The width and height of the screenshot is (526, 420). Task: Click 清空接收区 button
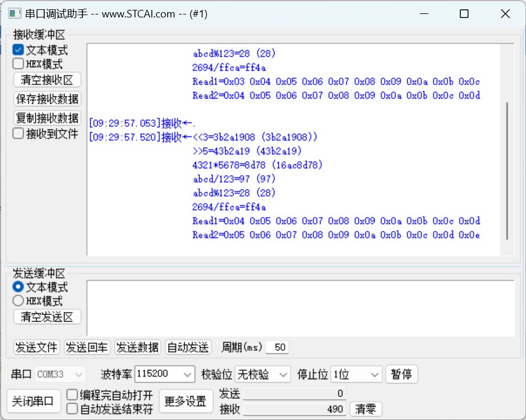(x=47, y=80)
